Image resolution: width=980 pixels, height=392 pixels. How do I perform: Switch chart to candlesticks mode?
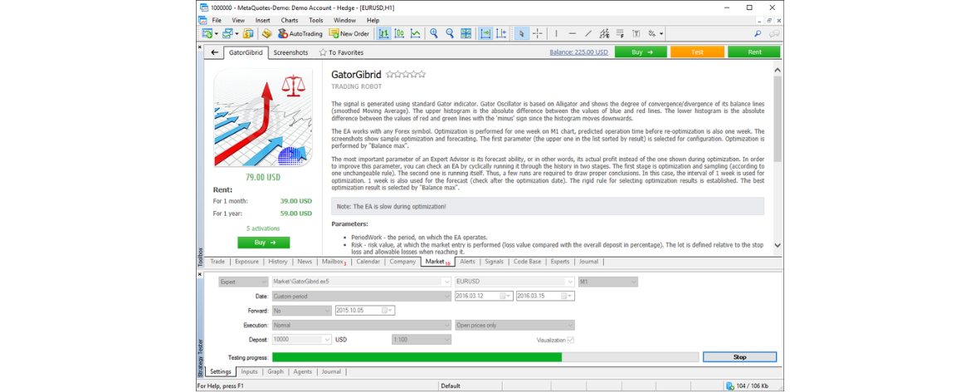(x=399, y=34)
